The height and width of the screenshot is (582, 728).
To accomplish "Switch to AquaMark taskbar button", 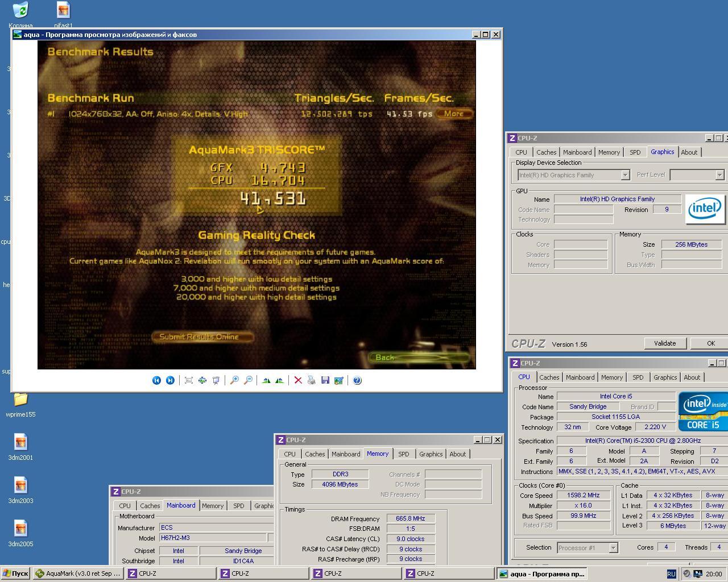I will pyautogui.click(x=78, y=574).
